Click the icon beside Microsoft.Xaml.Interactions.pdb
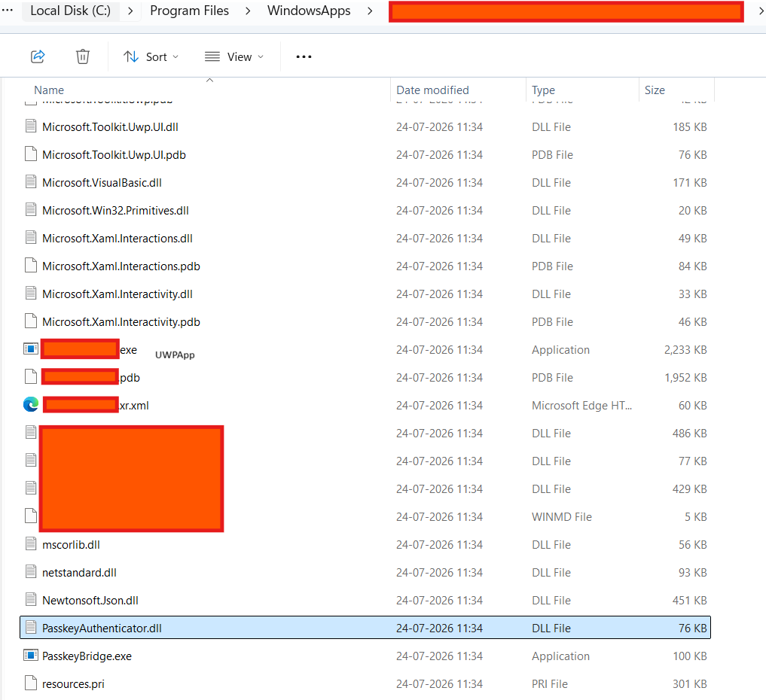The height and width of the screenshot is (700, 766). pos(31,265)
